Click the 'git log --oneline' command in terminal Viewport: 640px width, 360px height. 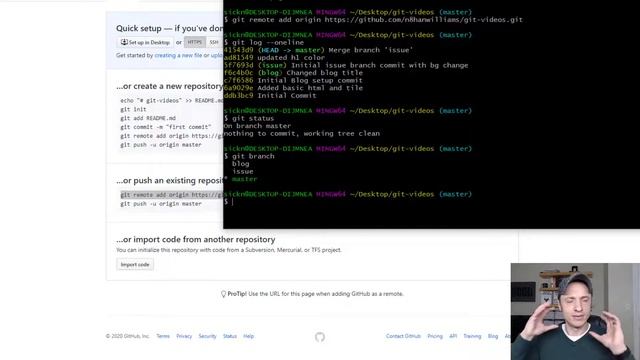(268, 42)
